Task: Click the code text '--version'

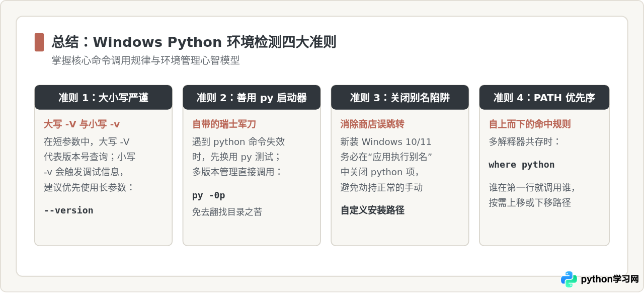Action: click(x=68, y=210)
